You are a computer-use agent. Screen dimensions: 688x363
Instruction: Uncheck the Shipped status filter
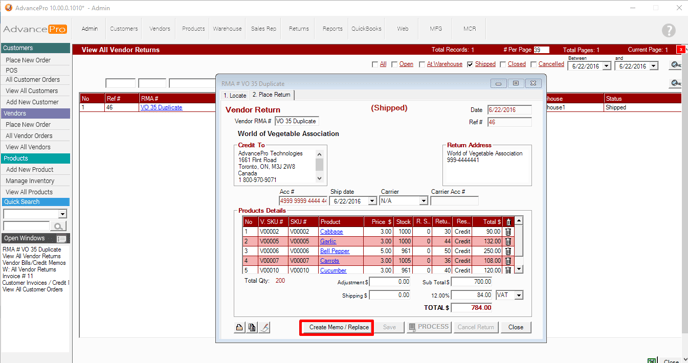pos(470,64)
